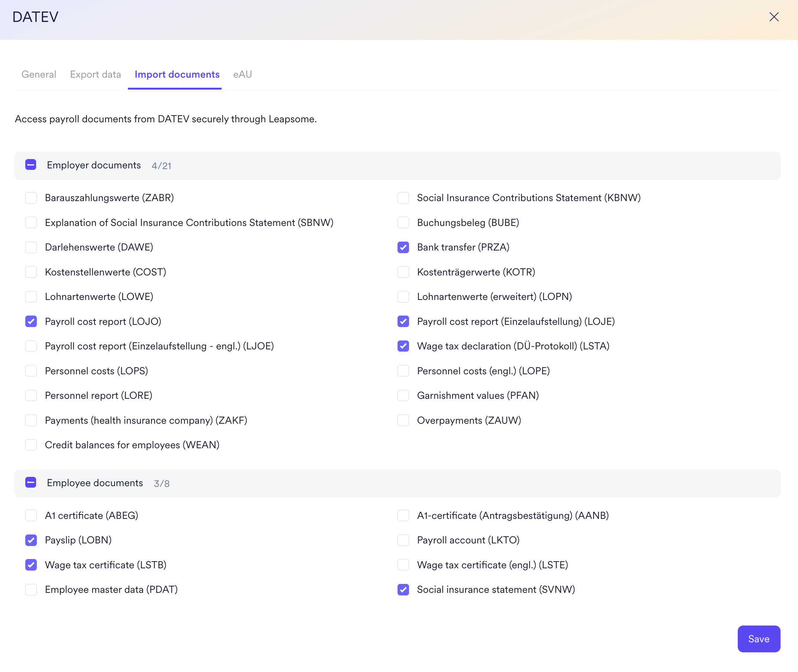Check Overpayments (ZAUW)
Image resolution: width=798 pixels, height=672 pixels.
click(403, 420)
